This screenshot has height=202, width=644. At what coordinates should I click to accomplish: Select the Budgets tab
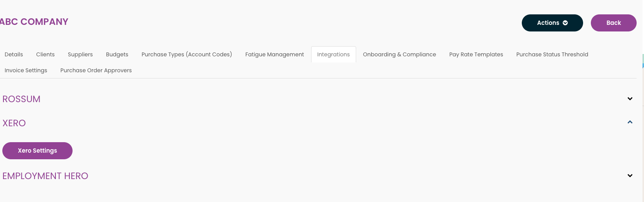click(117, 54)
